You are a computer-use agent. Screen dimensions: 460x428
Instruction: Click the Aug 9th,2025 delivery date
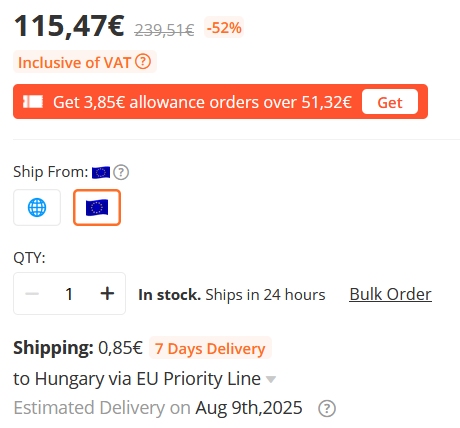click(249, 408)
